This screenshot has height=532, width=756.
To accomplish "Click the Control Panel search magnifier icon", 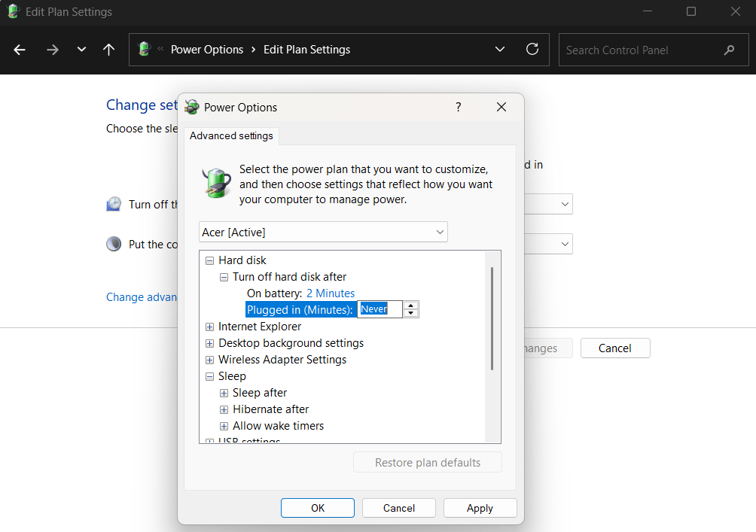I will (728, 50).
